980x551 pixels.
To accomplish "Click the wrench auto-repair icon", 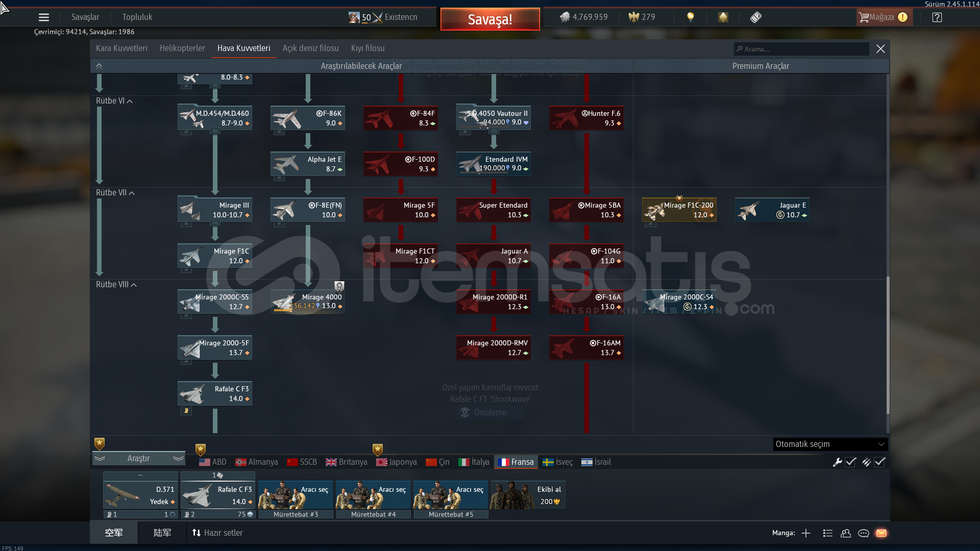I will pyautogui.click(x=837, y=462).
